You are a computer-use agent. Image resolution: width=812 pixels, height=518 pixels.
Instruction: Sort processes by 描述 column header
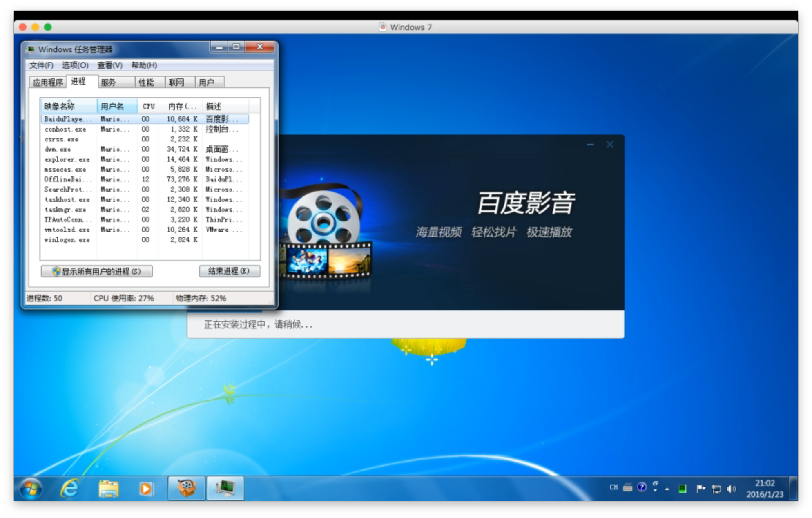click(225, 106)
